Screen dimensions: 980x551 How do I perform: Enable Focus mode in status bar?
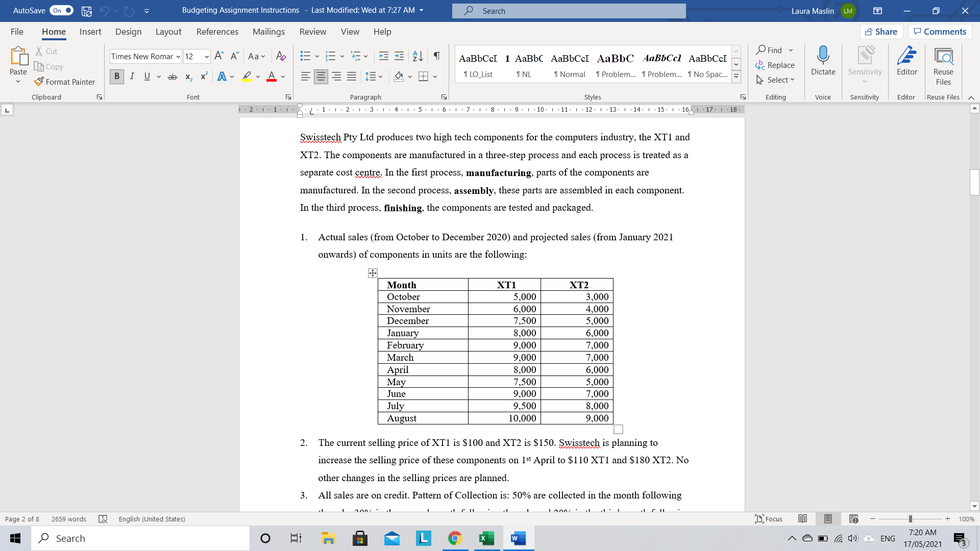[769, 519]
